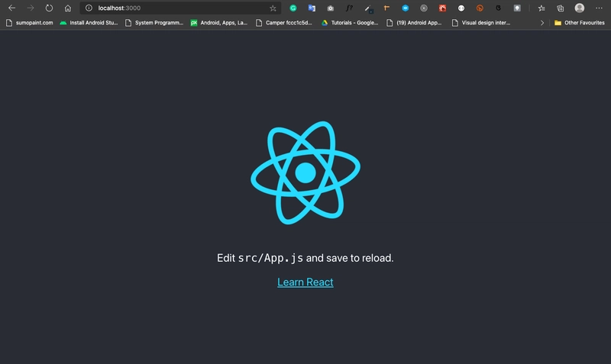Image resolution: width=611 pixels, height=364 pixels.
Task: Add this page to favourites with star
Action: (x=273, y=8)
